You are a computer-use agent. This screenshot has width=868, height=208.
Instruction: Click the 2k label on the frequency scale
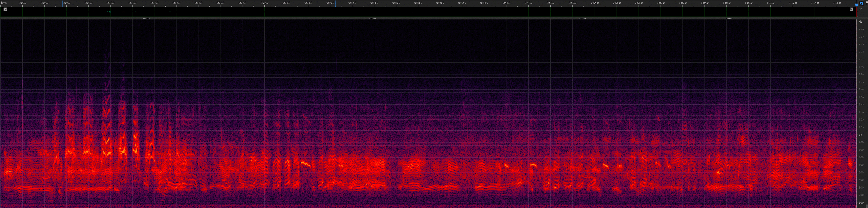click(x=861, y=59)
